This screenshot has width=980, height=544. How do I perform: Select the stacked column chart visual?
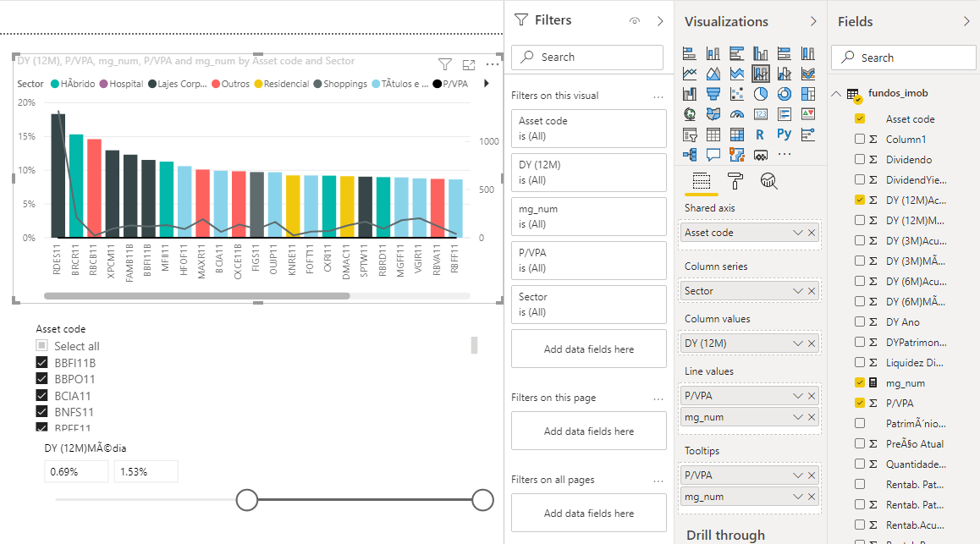pyautogui.click(x=713, y=53)
